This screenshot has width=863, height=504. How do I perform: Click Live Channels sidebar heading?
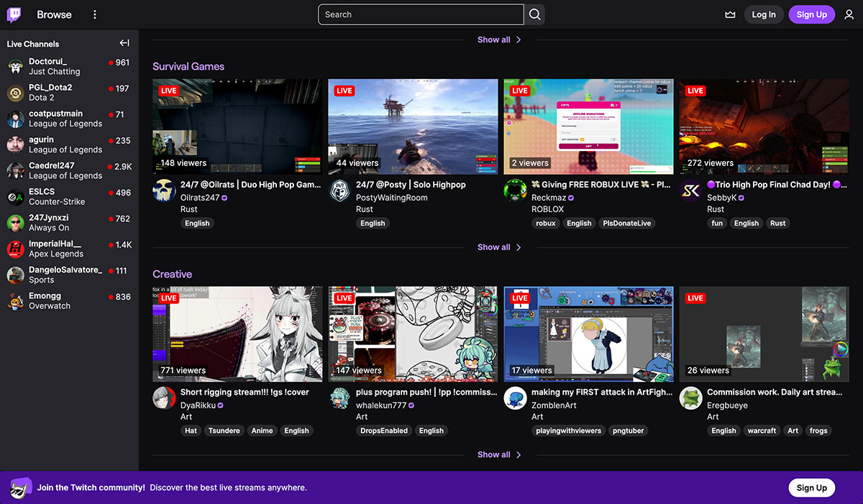point(33,44)
